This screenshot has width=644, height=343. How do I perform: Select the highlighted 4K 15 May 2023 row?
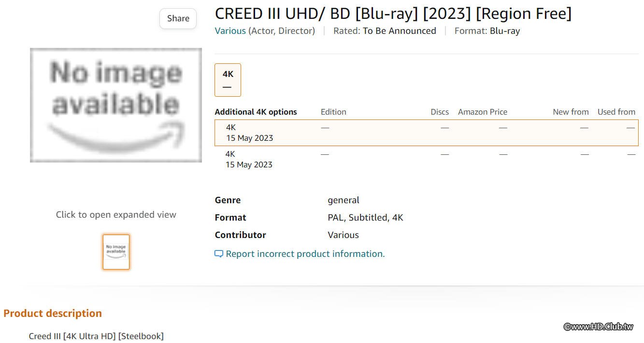(427, 133)
